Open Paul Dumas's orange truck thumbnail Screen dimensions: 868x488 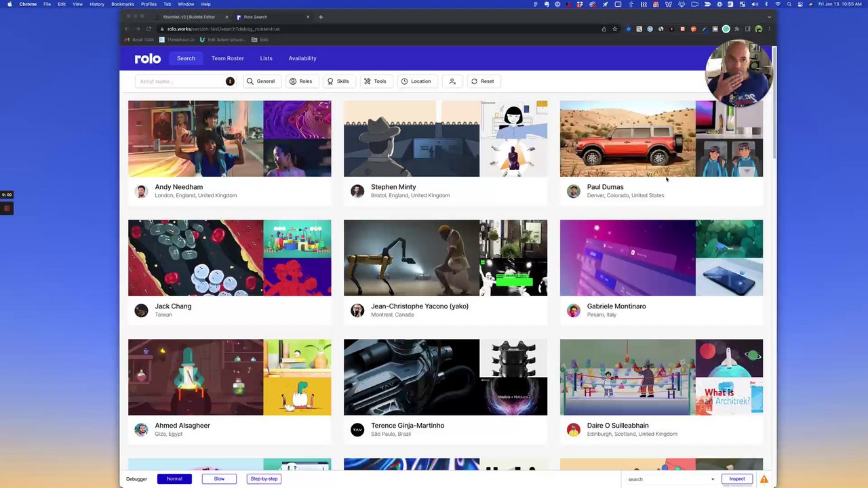point(627,139)
